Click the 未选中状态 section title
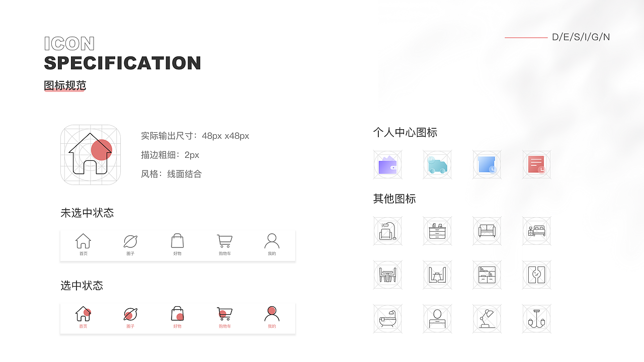This screenshot has width=644, height=362. pyautogui.click(x=87, y=213)
